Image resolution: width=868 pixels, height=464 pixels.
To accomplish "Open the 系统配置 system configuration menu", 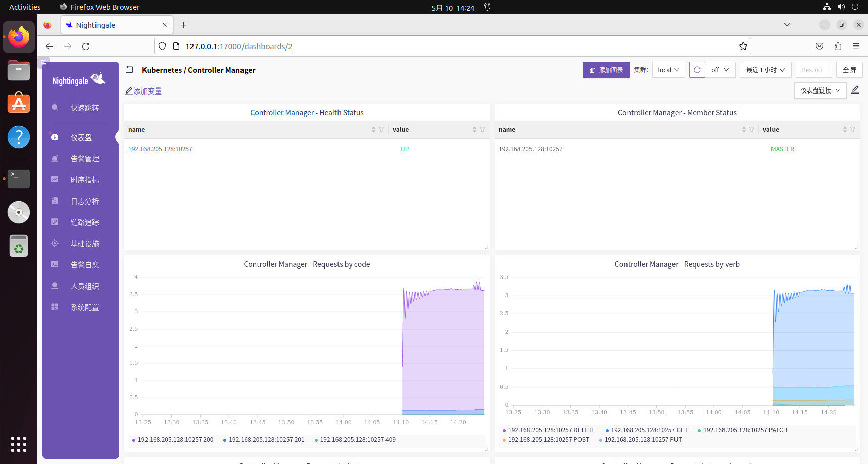I will tap(84, 307).
